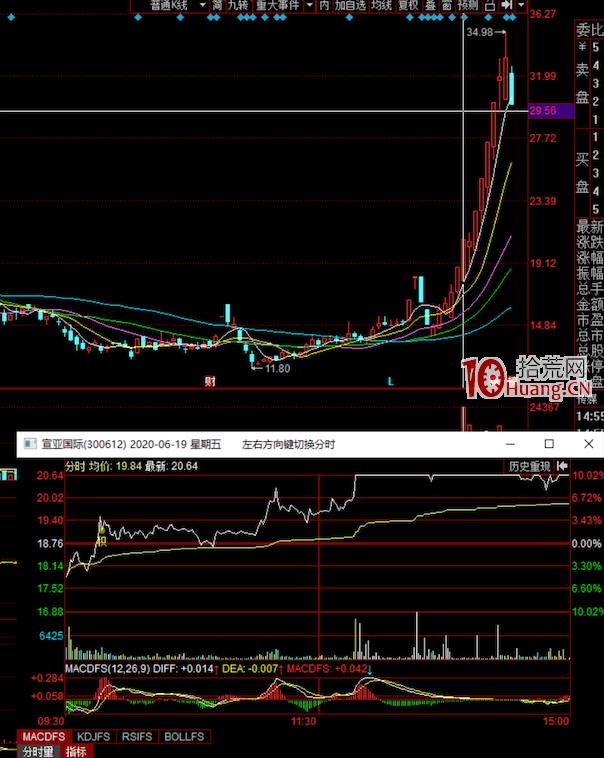Click the 简 toolbar button
The width and height of the screenshot is (604, 758).
pyautogui.click(x=218, y=5)
